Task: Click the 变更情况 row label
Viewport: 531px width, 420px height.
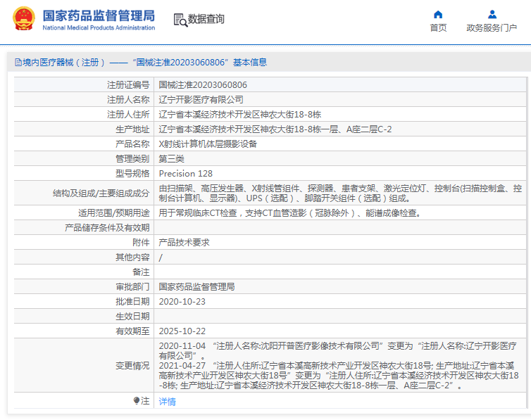Action: tap(132, 366)
